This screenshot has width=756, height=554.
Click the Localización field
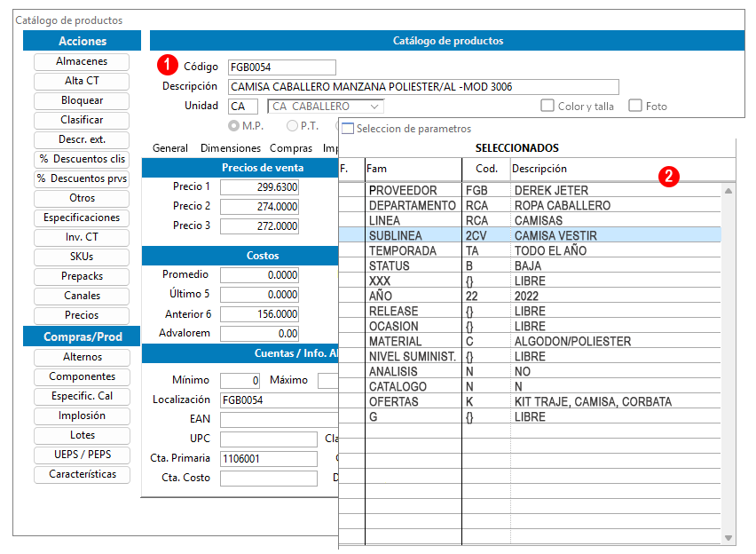[280, 400]
